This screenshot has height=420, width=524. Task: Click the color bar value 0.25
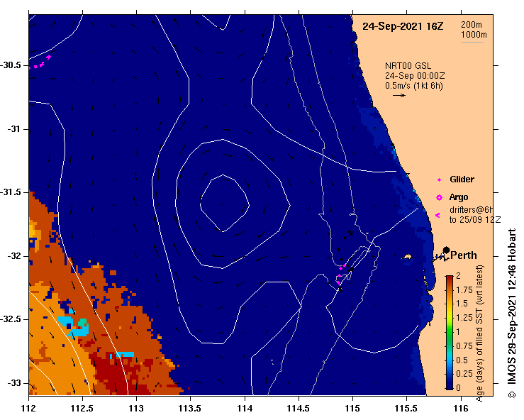pyautogui.click(x=464, y=374)
